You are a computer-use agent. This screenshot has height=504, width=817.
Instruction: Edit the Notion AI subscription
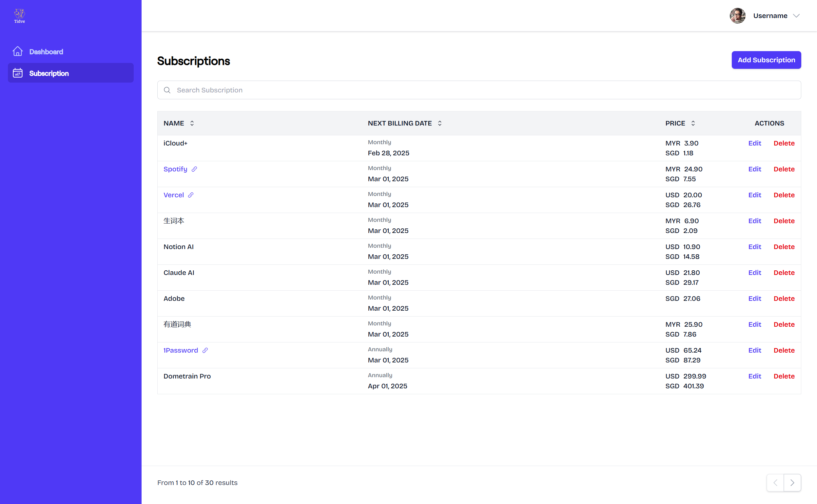click(755, 247)
